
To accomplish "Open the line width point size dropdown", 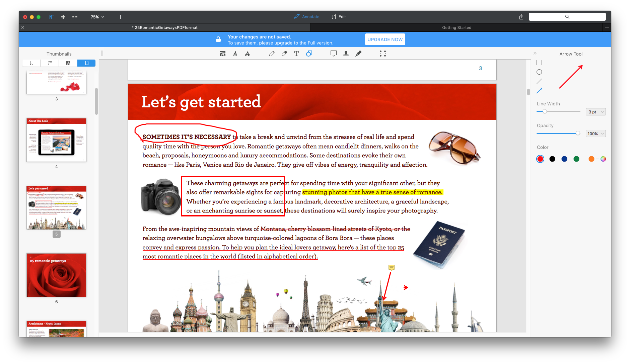I will point(595,111).
